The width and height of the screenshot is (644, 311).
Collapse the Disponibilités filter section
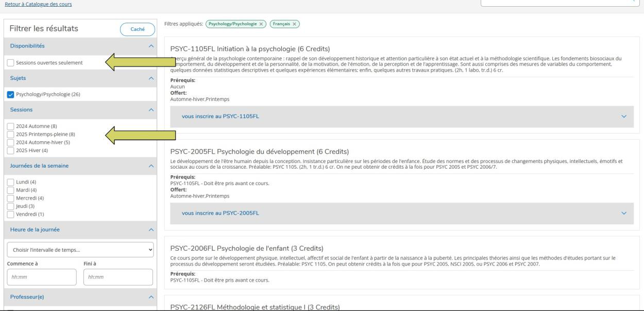point(151,46)
